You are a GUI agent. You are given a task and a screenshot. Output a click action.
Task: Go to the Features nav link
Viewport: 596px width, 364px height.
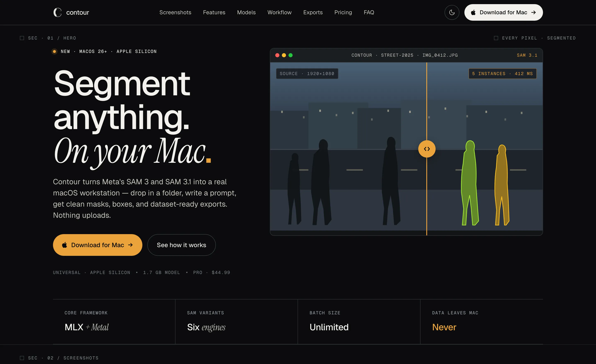[x=214, y=12]
